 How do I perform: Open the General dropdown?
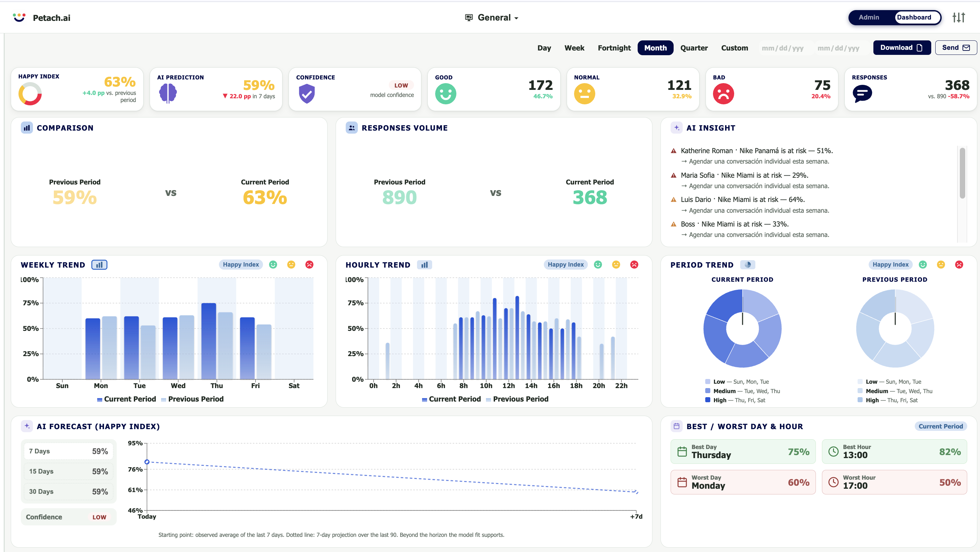(x=492, y=18)
